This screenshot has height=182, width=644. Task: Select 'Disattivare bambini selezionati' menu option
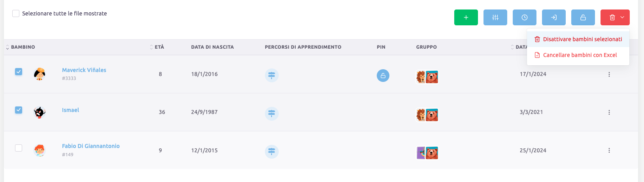[x=582, y=39]
